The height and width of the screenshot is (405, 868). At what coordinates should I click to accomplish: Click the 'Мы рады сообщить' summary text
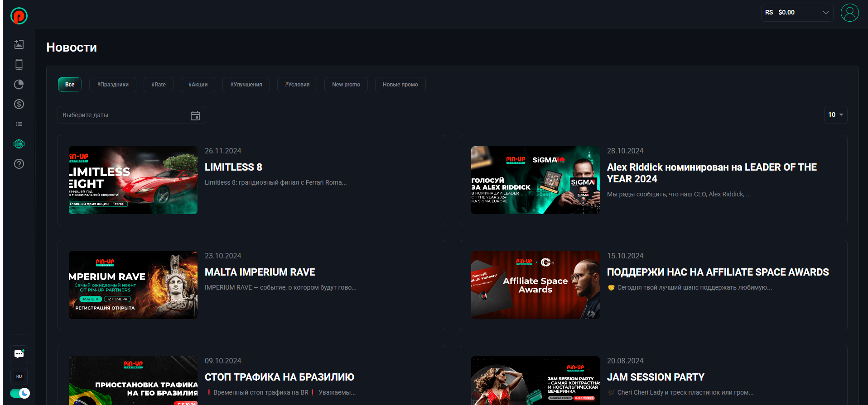point(679,195)
